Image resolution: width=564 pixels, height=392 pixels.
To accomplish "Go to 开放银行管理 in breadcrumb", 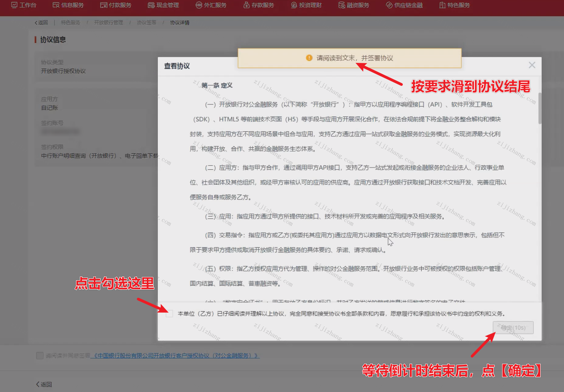I will pyautogui.click(x=108, y=23).
